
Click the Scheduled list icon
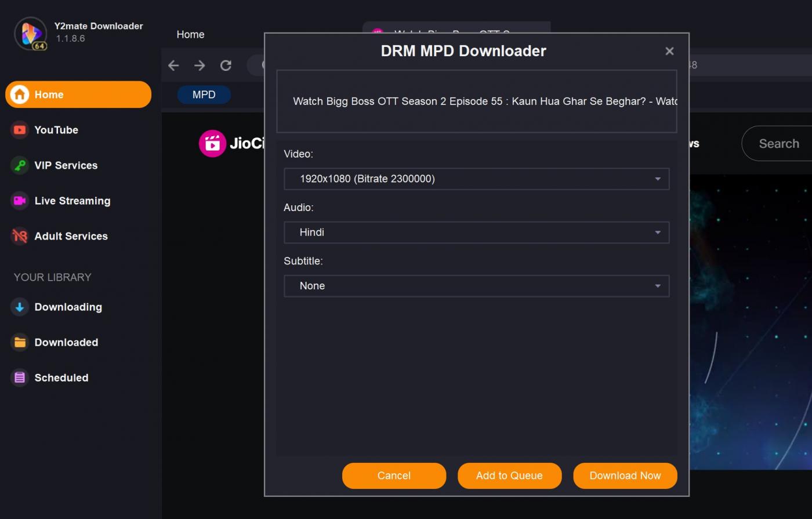point(20,378)
